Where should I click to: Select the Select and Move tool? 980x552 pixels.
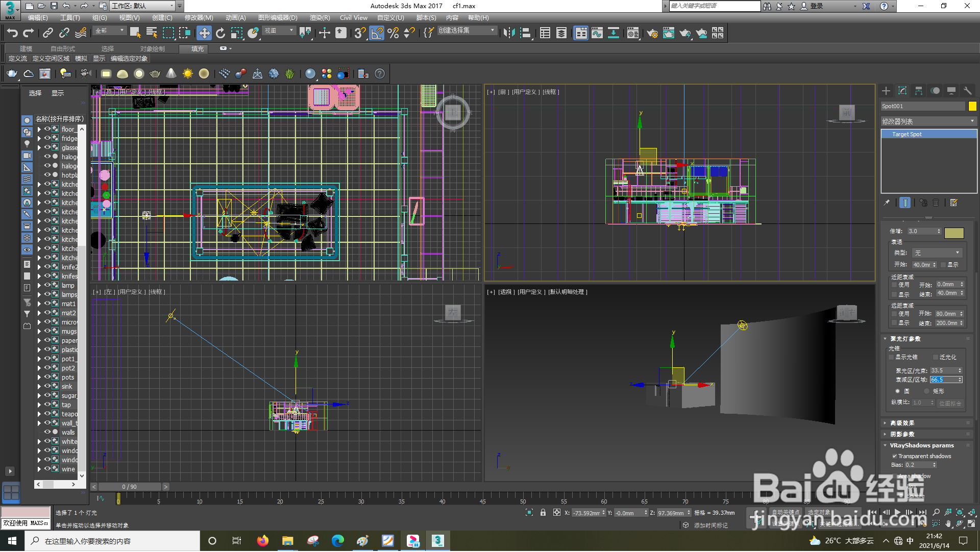coord(204,33)
